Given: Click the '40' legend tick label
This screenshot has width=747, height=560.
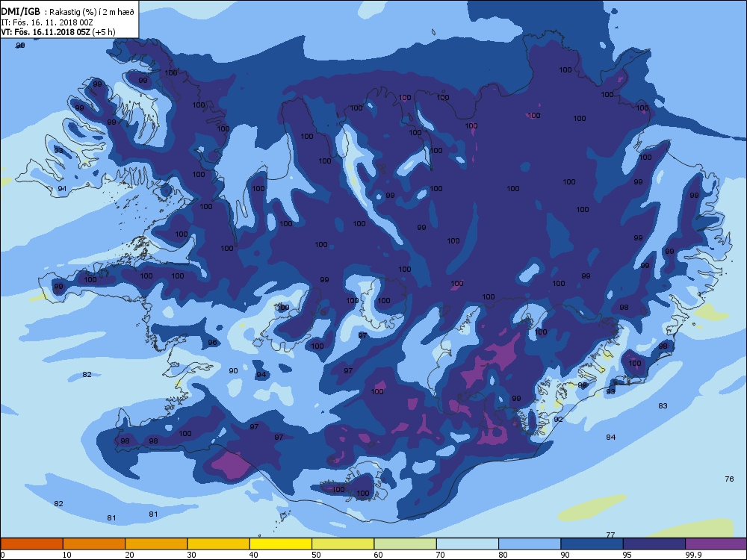Looking at the screenshot, I should tap(253, 555).
